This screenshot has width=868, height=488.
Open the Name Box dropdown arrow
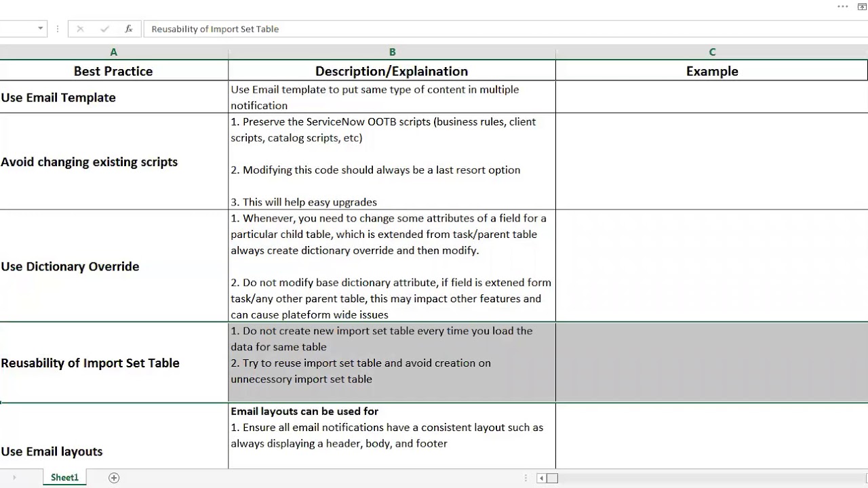39,28
